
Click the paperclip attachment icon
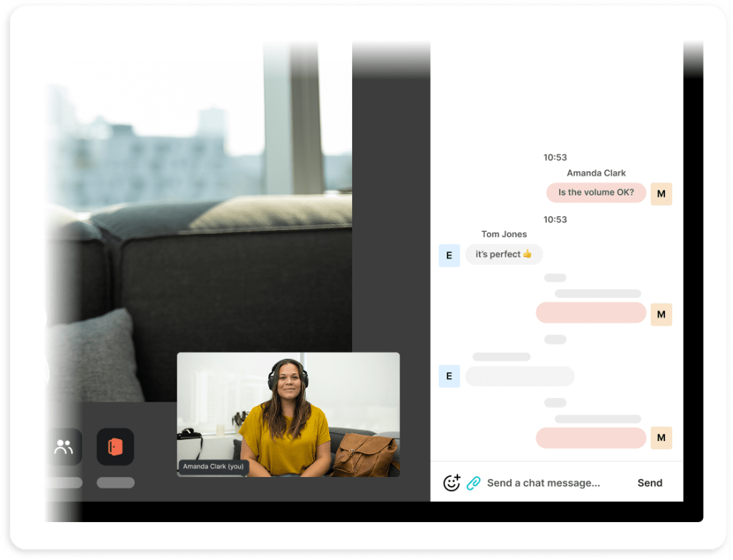(472, 483)
